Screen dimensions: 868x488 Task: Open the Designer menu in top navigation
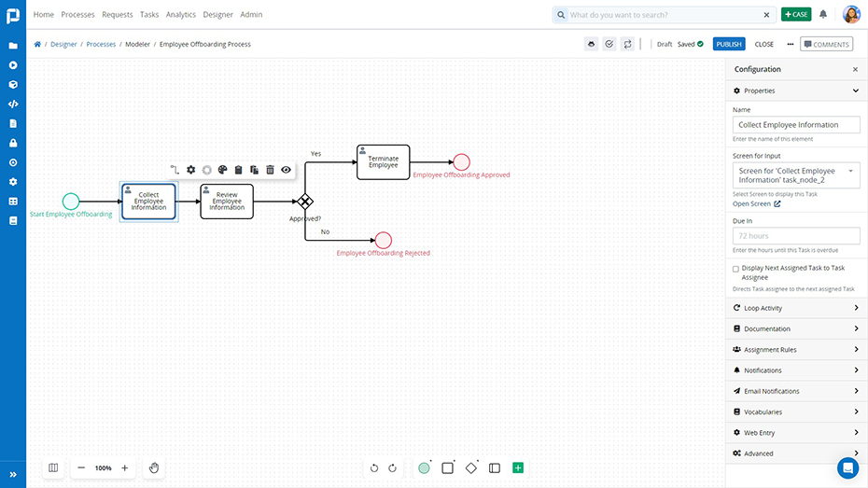coord(218,14)
